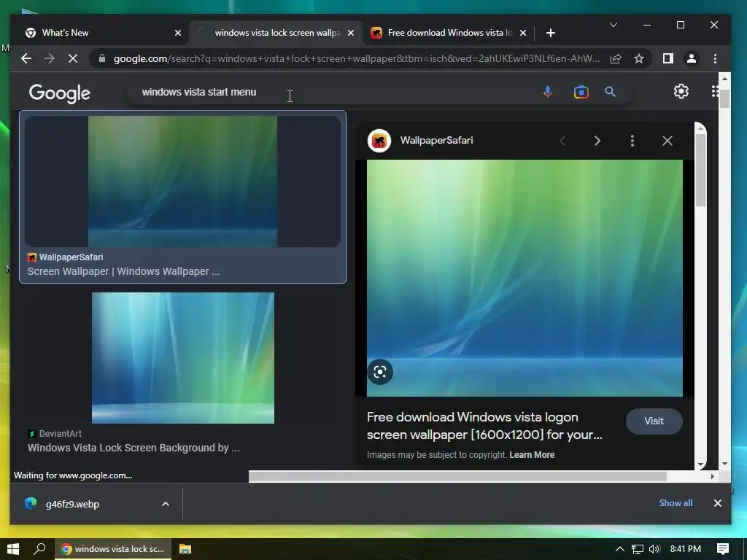Viewport: 747px width, 560px height.
Task: Open the WallpaperSafari logo in preview header
Action: click(x=379, y=141)
